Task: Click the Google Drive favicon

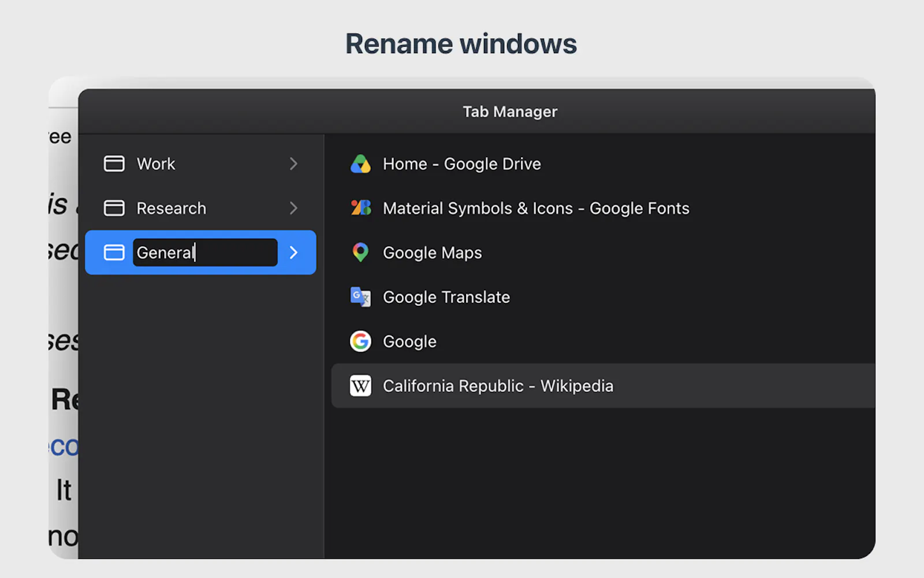Action: coord(360,164)
